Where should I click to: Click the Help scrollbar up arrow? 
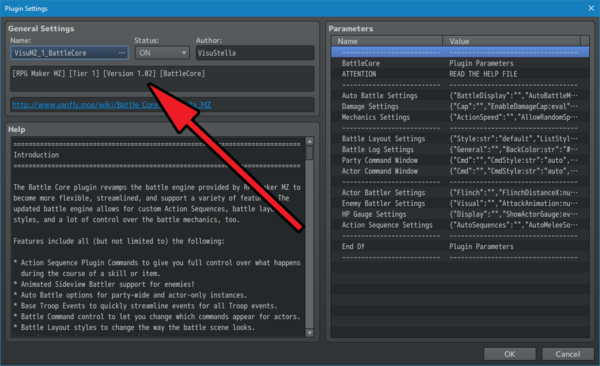[310, 141]
